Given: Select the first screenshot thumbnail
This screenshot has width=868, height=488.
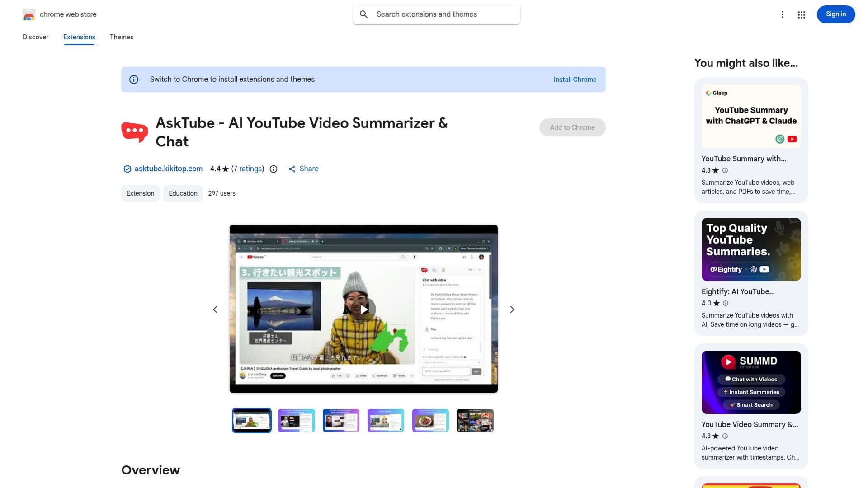Looking at the screenshot, I should (x=252, y=421).
